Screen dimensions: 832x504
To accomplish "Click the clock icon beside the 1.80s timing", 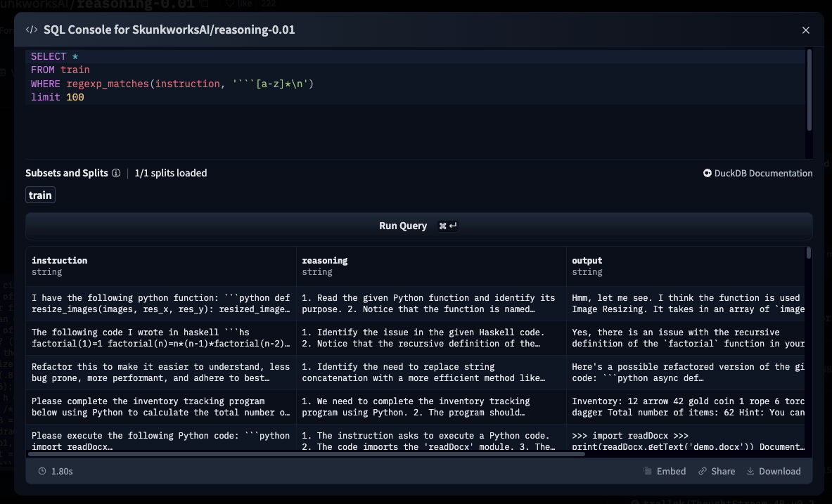I will 42,471.
